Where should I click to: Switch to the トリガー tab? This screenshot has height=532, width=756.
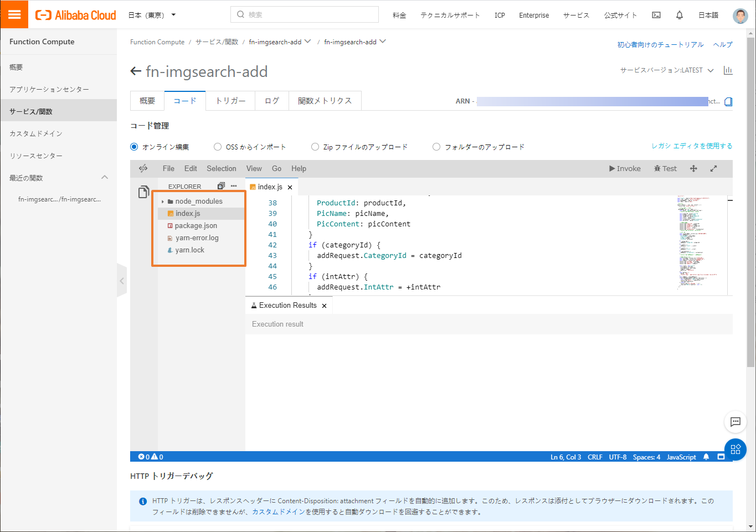point(230,101)
